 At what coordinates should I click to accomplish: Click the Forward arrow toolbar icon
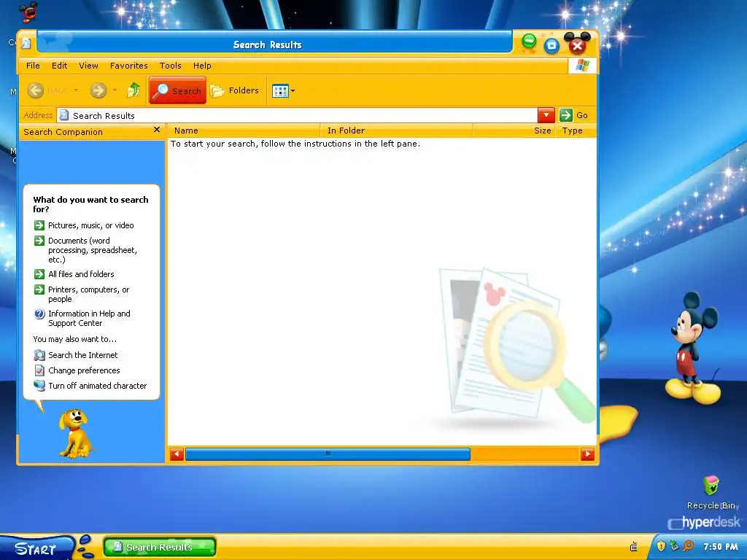pos(98,90)
